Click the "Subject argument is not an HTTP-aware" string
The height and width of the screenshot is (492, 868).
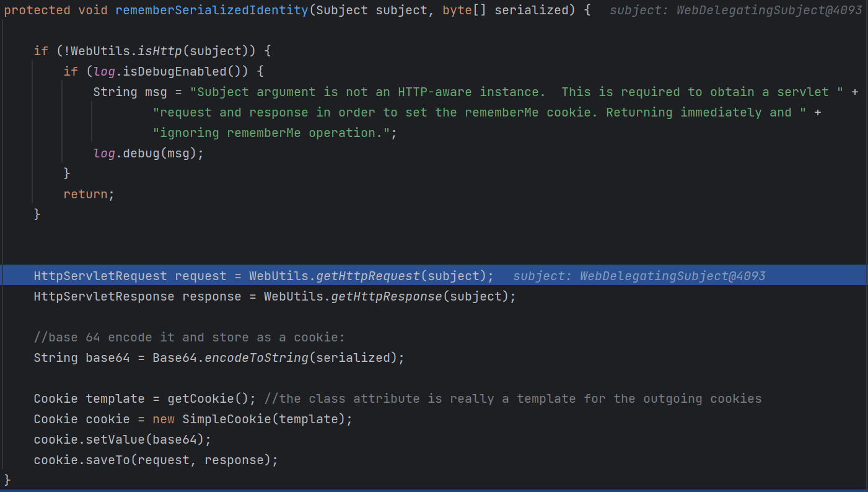(x=515, y=92)
